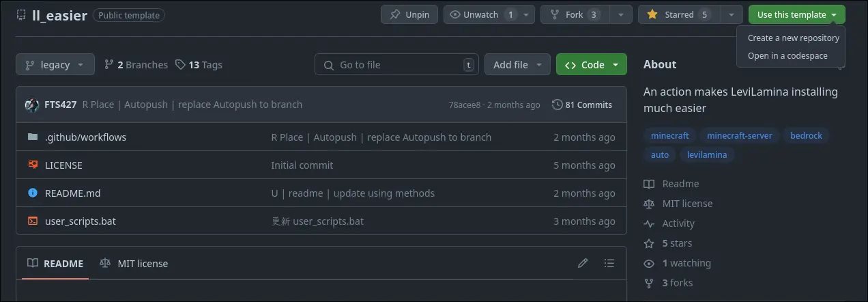Switch to the MIT license tab
868x302 pixels.
click(x=134, y=263)
